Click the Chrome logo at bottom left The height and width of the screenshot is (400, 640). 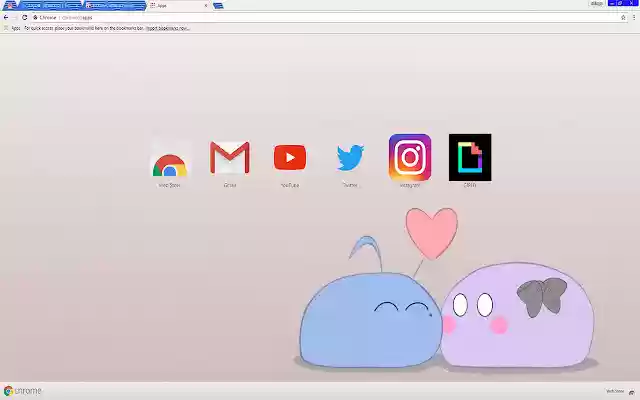point(22,391)
